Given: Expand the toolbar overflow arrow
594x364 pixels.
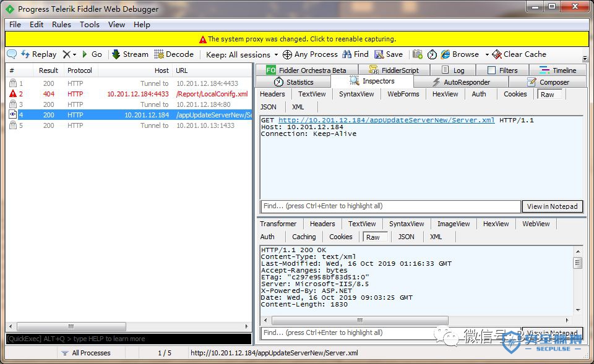Looking at the screenshot, I should click(x=585, y=58).
